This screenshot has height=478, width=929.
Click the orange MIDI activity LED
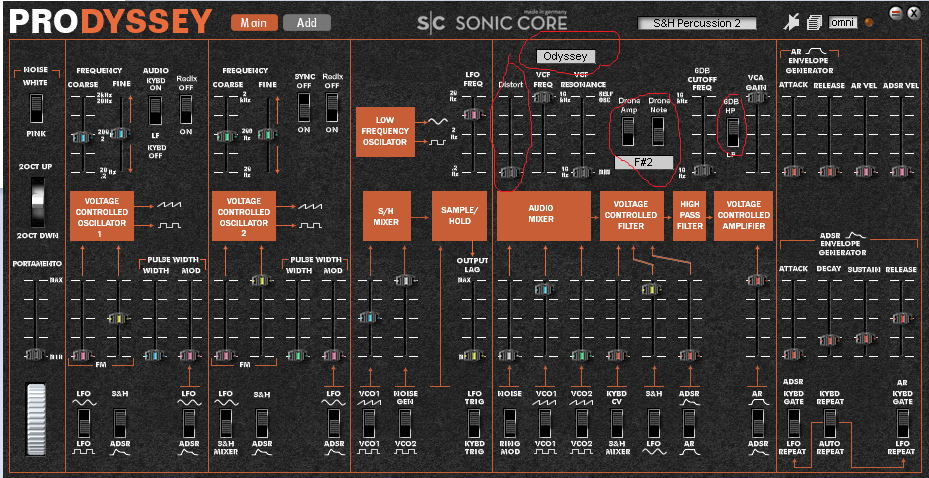[869, 23]
